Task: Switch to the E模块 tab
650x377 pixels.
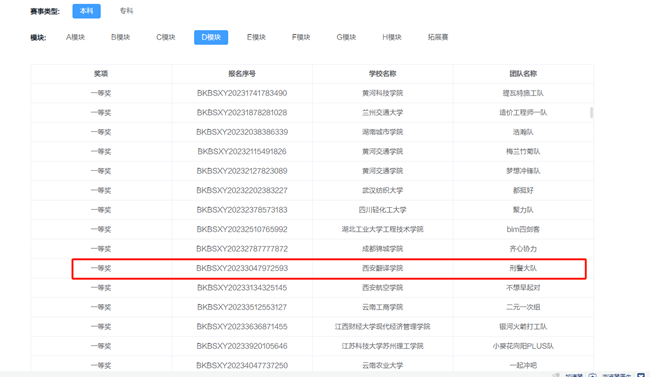Action: 256,37
